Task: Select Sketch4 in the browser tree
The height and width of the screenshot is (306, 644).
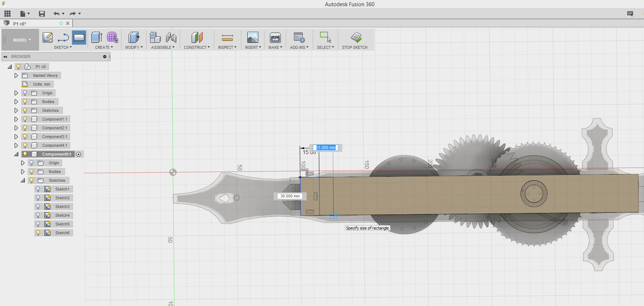Action: click(x=62, y=215)
